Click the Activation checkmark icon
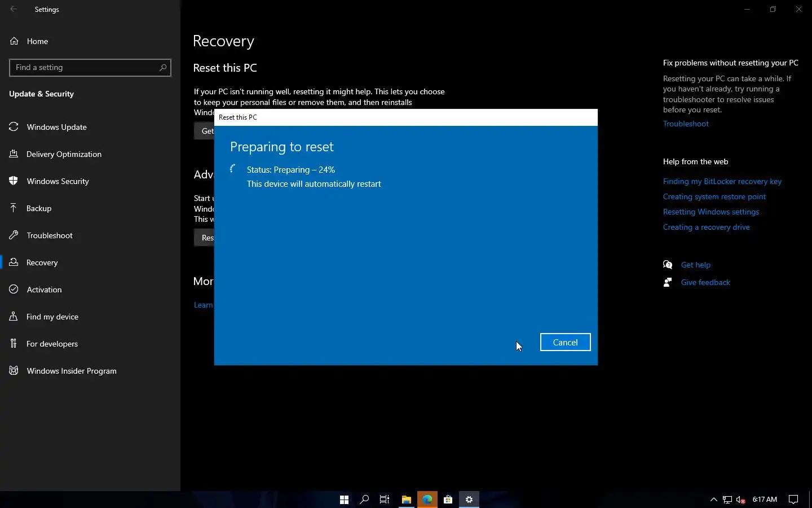Screen dimensions: 812x508 14,290
